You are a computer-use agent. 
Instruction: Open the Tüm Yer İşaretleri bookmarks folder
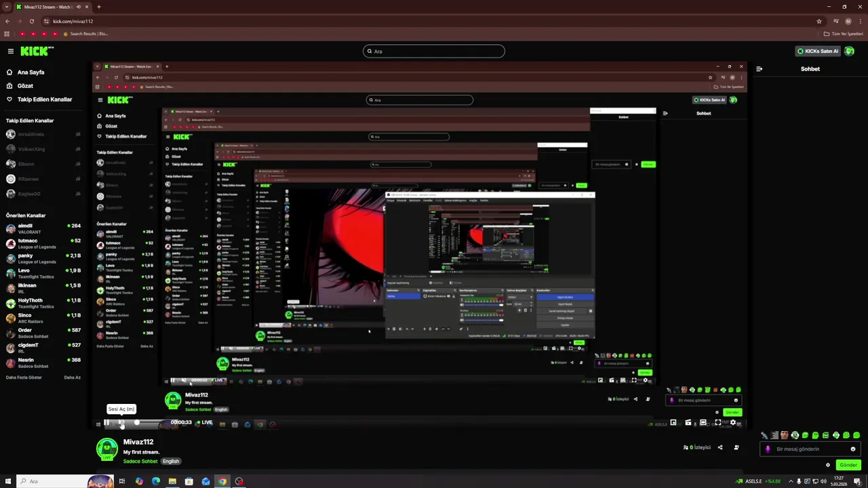[x=842, y=33]
